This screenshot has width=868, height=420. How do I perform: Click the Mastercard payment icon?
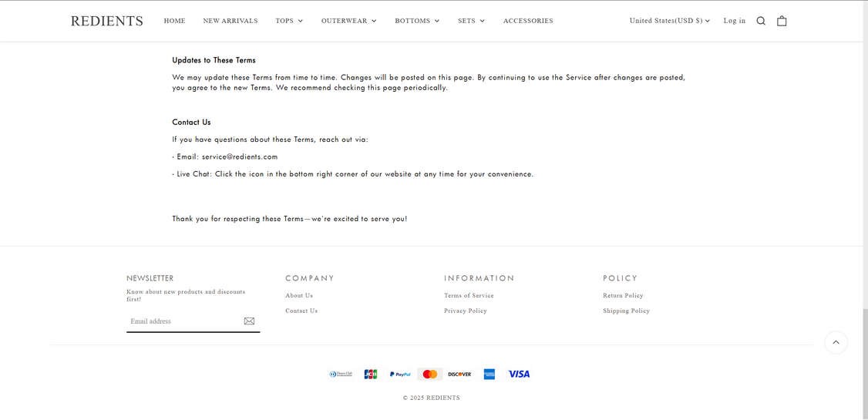click(x=429, y=374)
